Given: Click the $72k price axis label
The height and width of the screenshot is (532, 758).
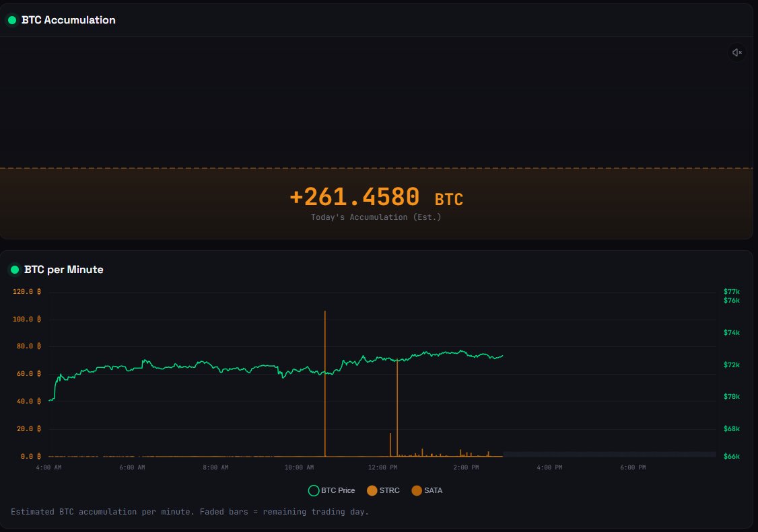Looking at the screenshot, I should [732, 365].
